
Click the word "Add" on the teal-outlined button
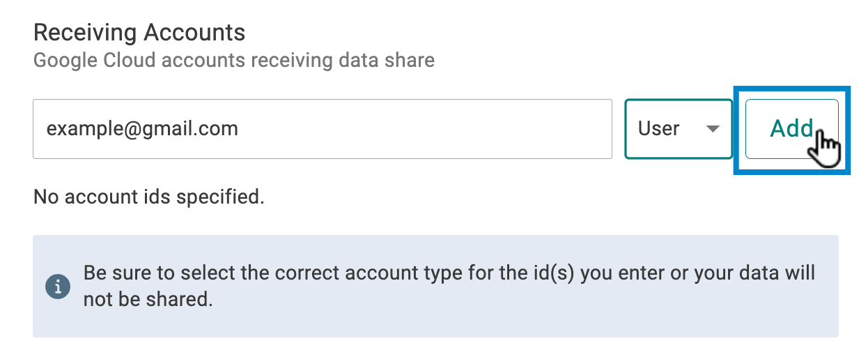[x=790, y=128]
